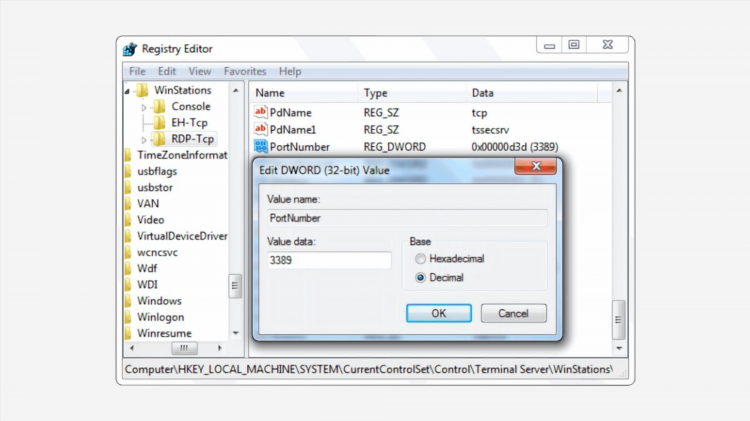Click values pane scroll up arrow

tap(619, 90)
